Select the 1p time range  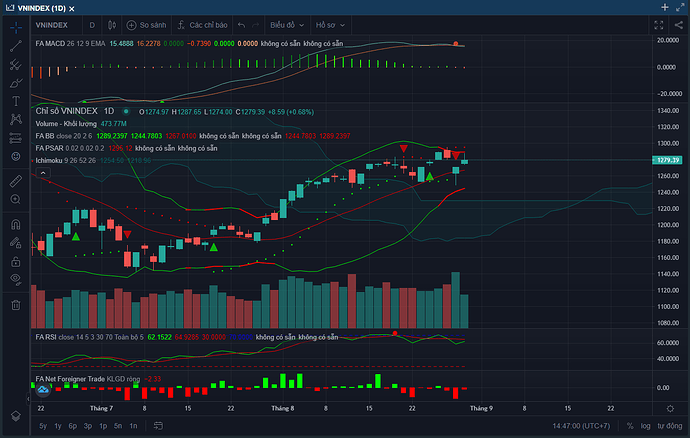(x=103, y=426)
